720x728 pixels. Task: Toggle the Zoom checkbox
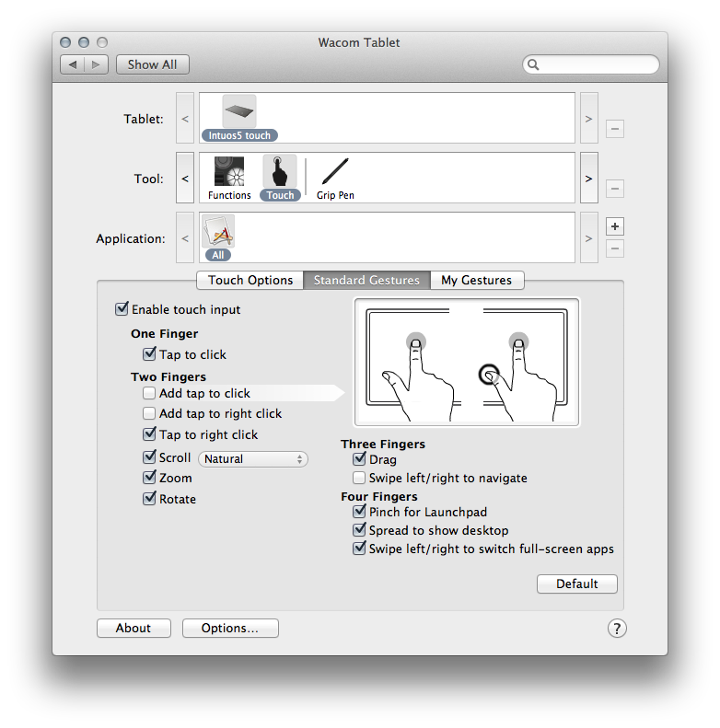click(149, 477)
